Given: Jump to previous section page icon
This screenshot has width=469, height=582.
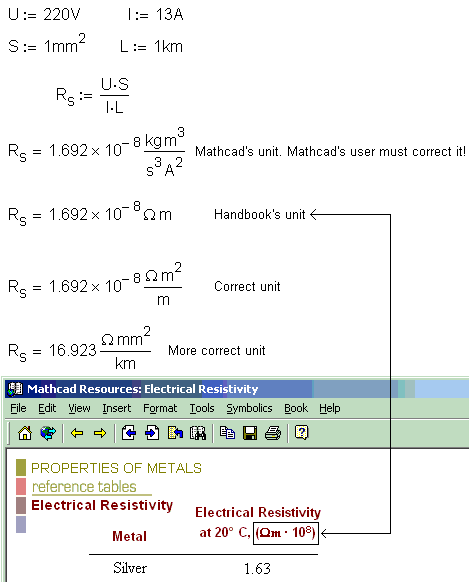Looking at the screenshot, I should pos(129,433).
